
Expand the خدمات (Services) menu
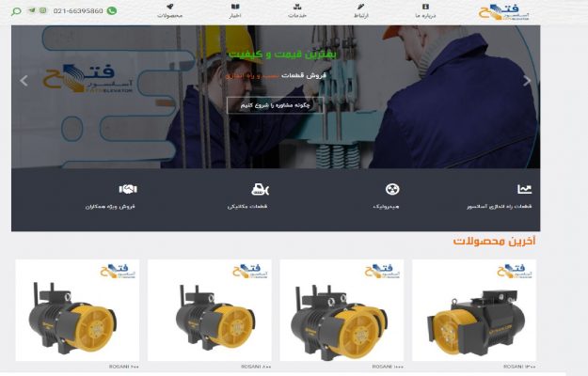297,11
